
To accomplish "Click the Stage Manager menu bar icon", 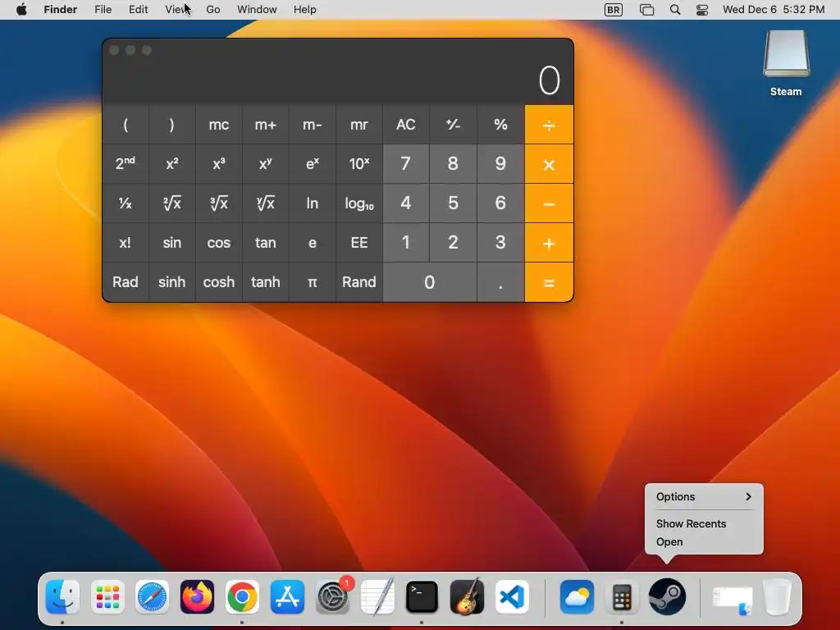I will [x=646, y=10].
